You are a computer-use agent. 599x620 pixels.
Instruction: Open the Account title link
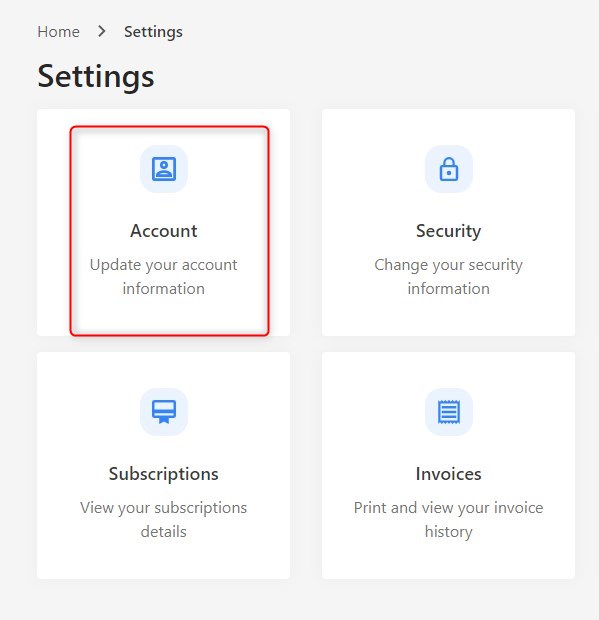click(x=164, y=231)
